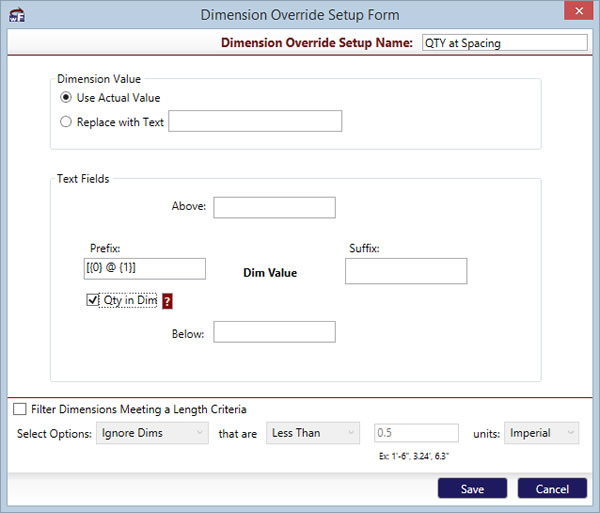Click the Dim Value label
Viewport: 600px width, 513px height.
270,273
